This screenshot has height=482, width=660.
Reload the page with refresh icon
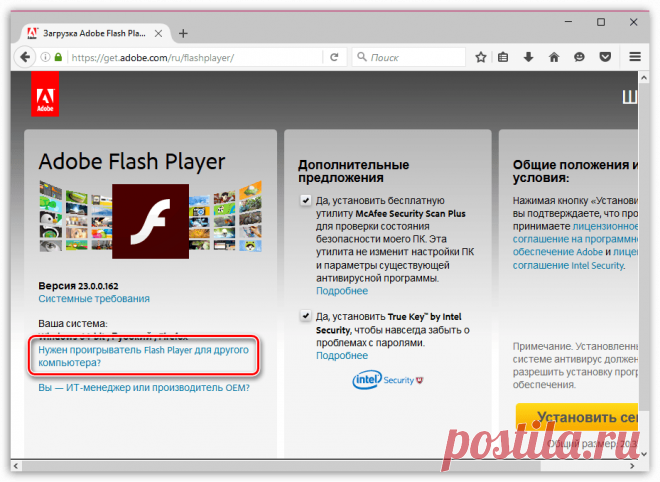pos(334,57)
